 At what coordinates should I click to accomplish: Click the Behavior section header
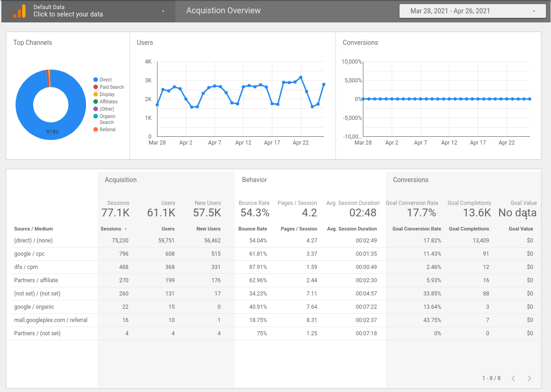tap(254, 180)
